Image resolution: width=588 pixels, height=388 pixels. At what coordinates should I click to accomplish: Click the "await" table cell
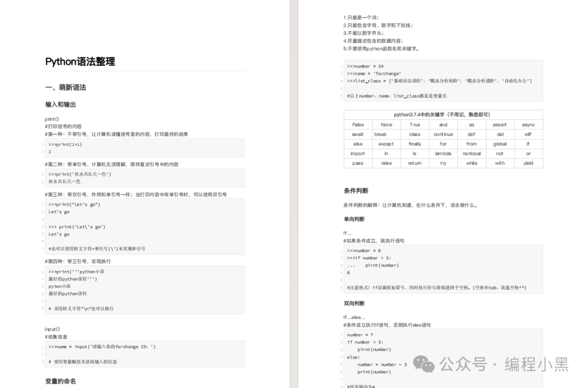(x=358, y=135)
